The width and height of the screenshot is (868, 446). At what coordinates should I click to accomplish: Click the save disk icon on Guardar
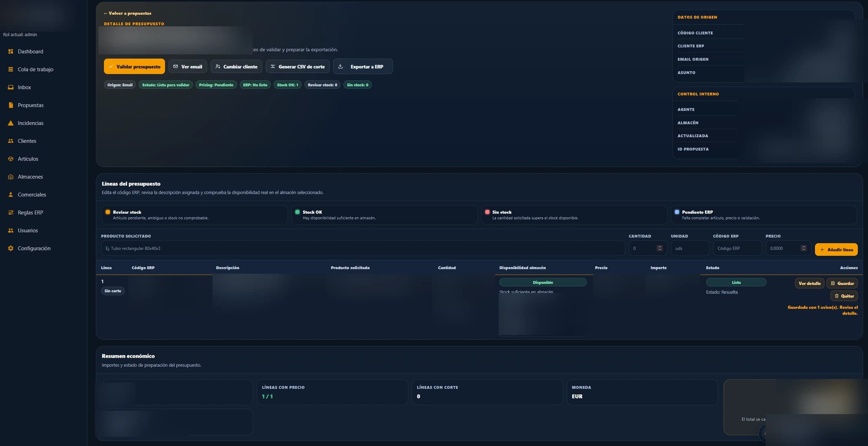(833, 283)
